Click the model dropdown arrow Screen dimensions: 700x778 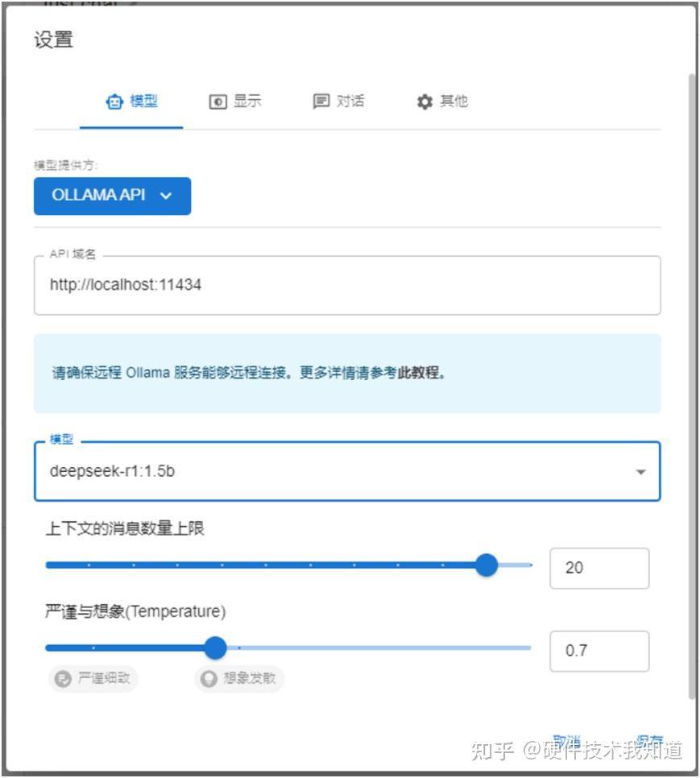pos(641,472)
